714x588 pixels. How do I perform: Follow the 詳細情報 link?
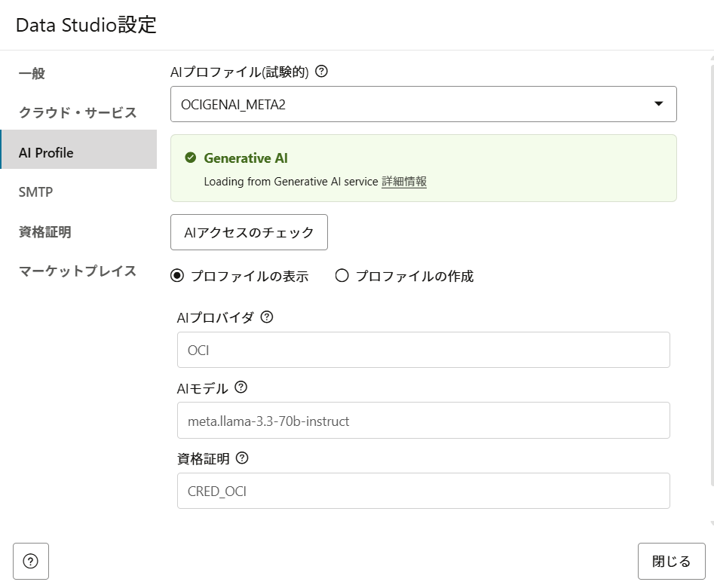click(404, 181)
